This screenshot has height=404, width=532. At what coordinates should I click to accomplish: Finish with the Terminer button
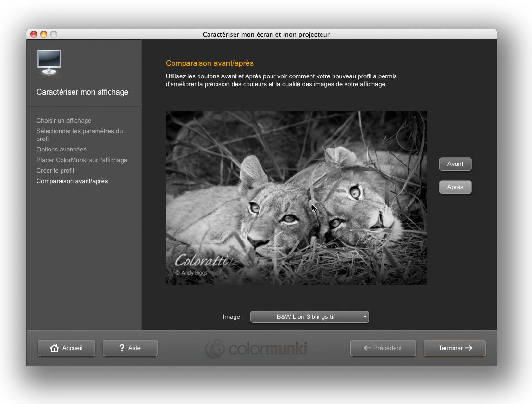[455, 348]
